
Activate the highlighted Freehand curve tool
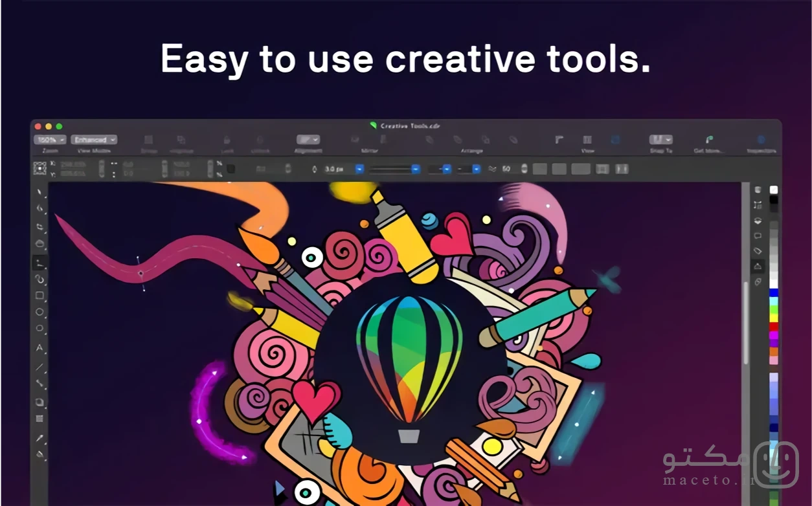40,263
